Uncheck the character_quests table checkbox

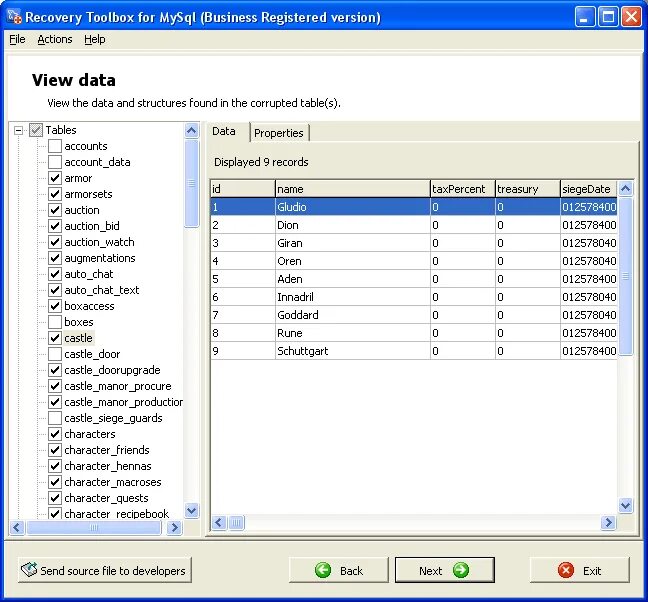point(55,498)
